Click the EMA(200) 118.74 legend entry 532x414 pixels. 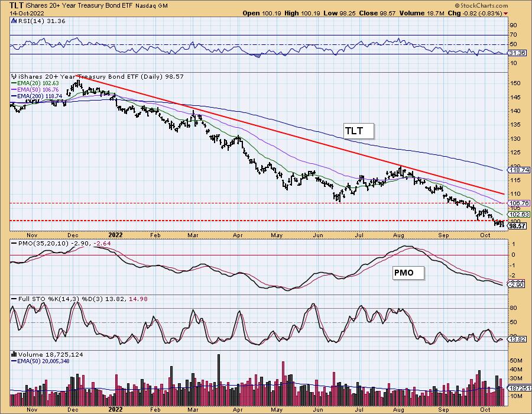click(x=40, y=96)
